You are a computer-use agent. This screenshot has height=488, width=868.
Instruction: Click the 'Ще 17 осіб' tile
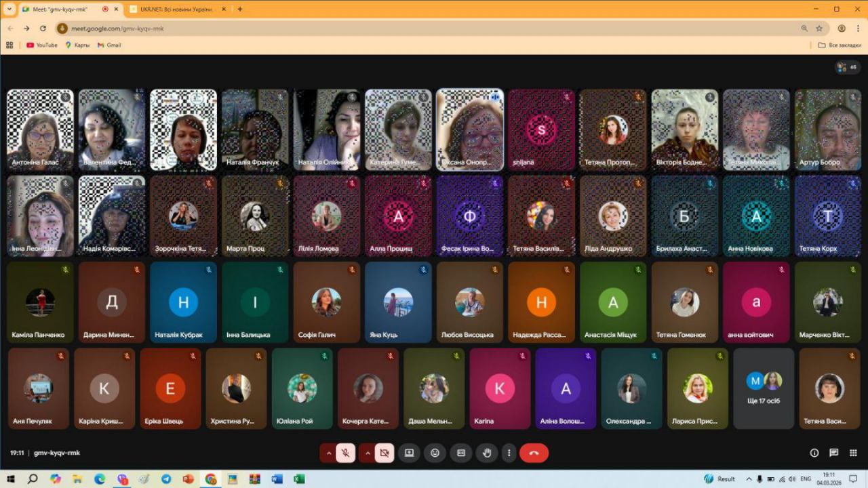(764, 388)
